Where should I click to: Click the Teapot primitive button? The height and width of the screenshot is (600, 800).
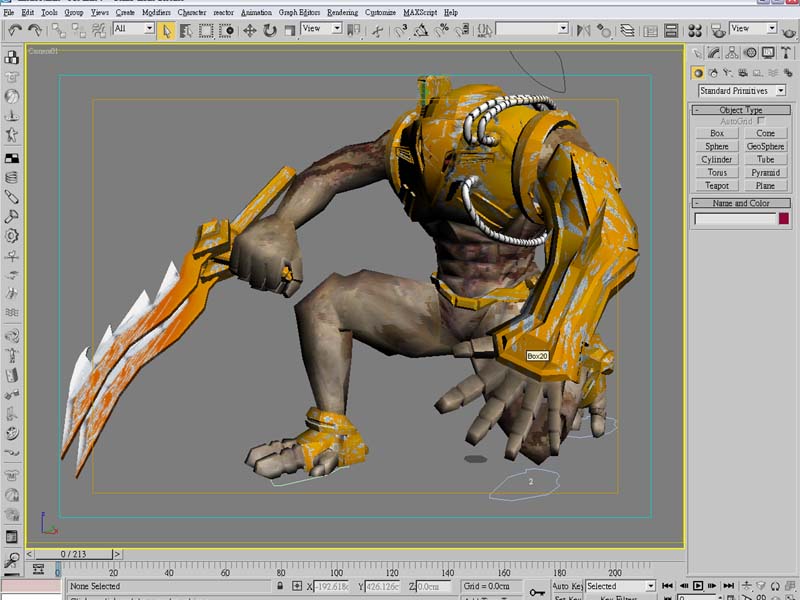pos(717,186)
